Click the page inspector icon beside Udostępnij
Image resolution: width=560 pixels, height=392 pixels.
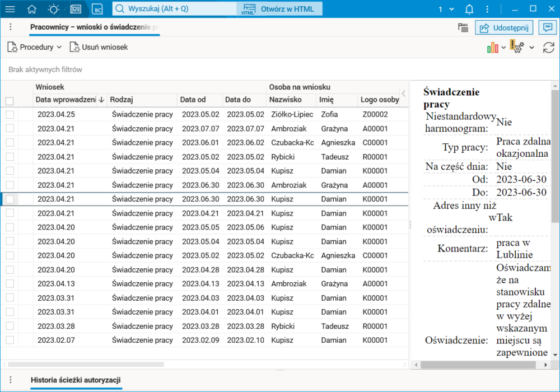(463, 27)
